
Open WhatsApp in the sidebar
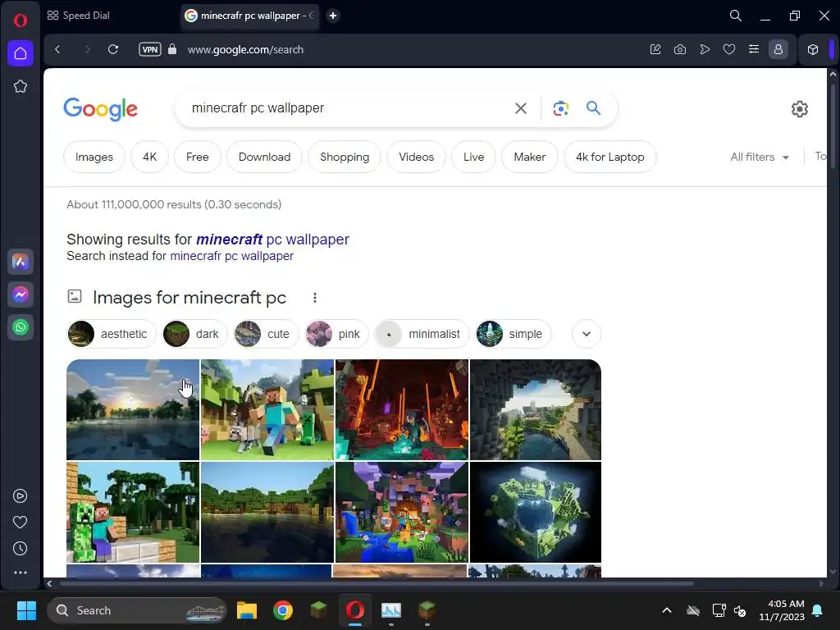[x=21, y=327]
